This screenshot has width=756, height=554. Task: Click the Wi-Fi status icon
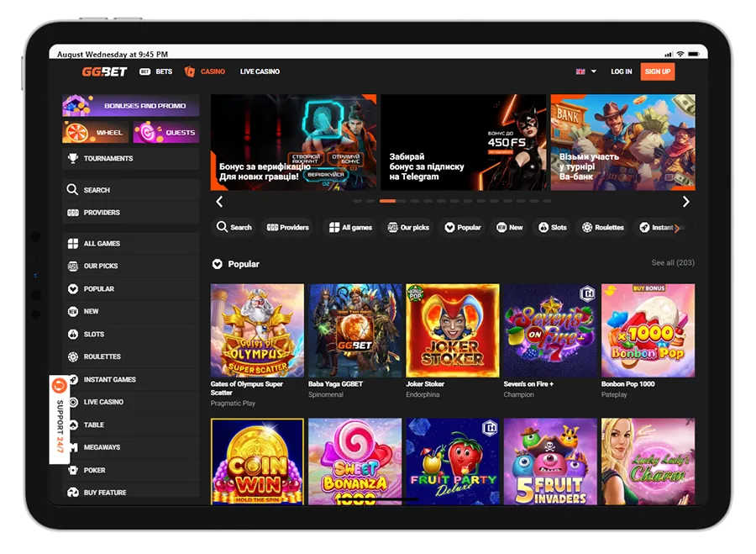(x=680, y=54)
